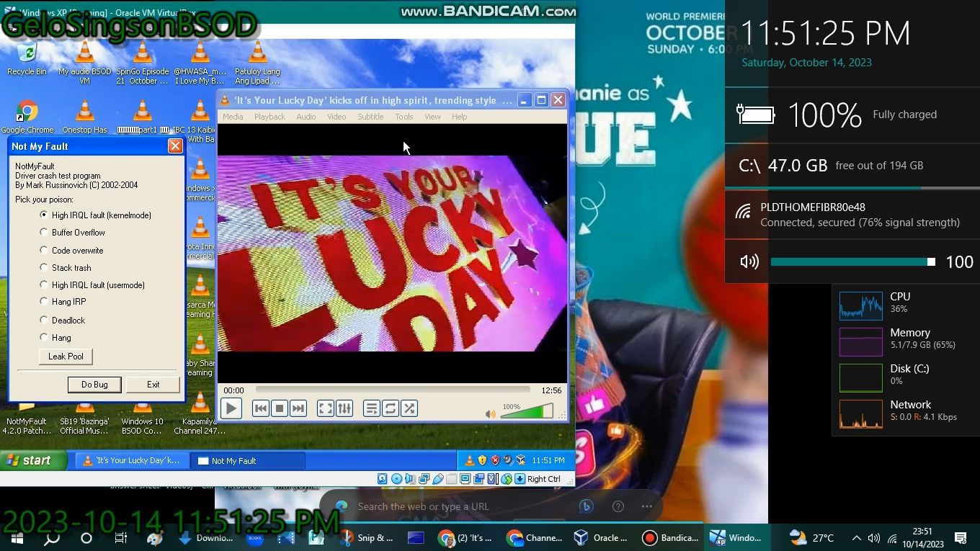The height and width of the screenshot is (551, 980).
Task: Skip to next media in VLC
Action: point(298,408)
